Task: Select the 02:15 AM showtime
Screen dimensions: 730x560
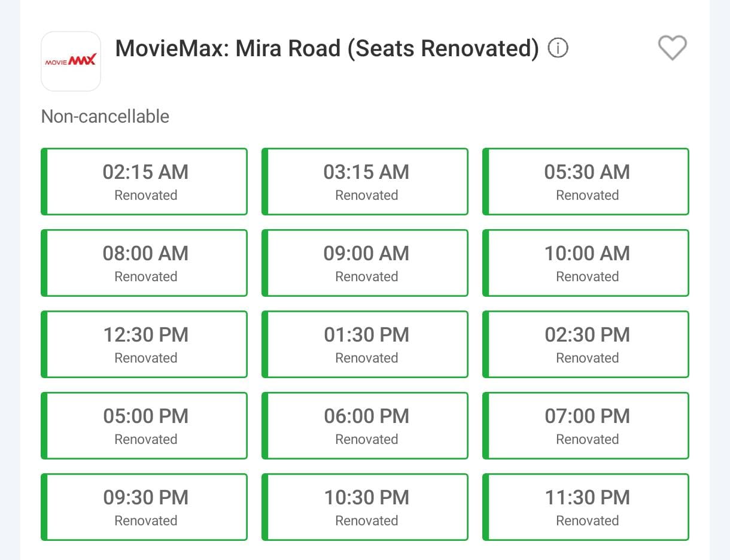Action: [x=145, y=181]
